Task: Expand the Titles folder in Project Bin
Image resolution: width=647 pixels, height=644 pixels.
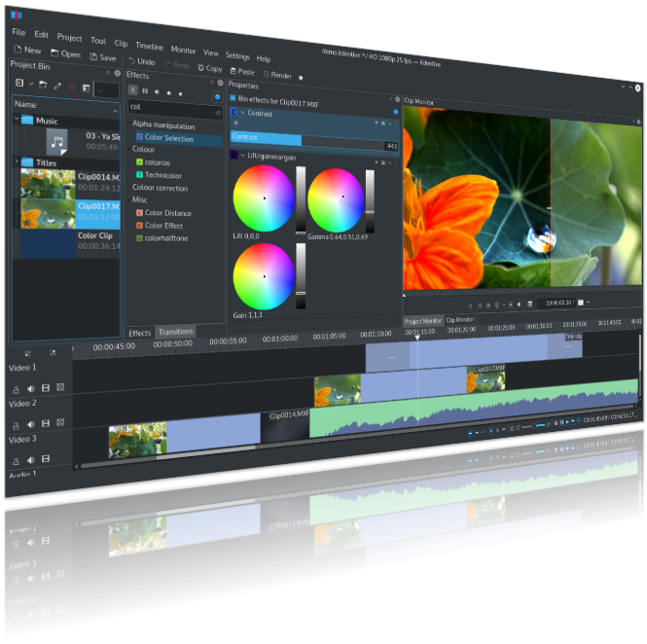Action: (17, 161)
